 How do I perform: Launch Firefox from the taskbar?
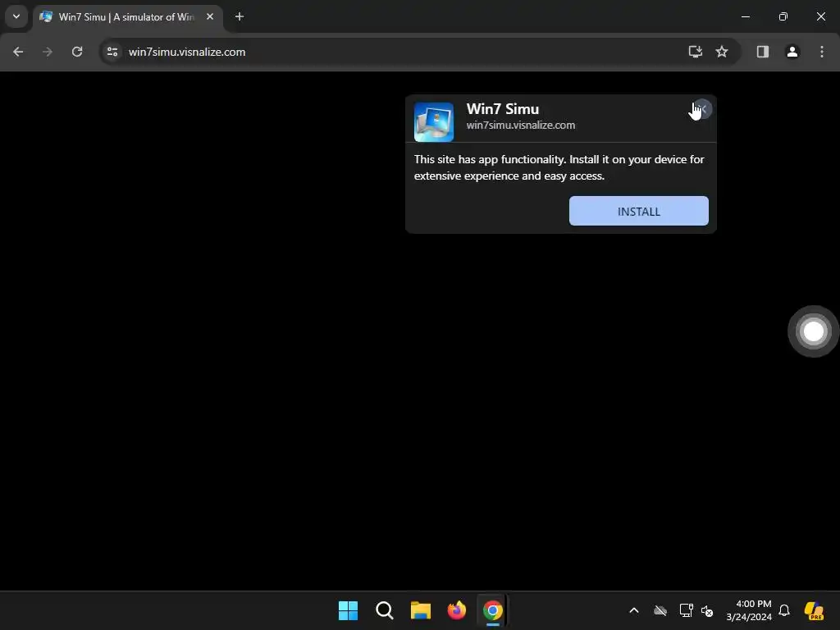click(457, 610)
